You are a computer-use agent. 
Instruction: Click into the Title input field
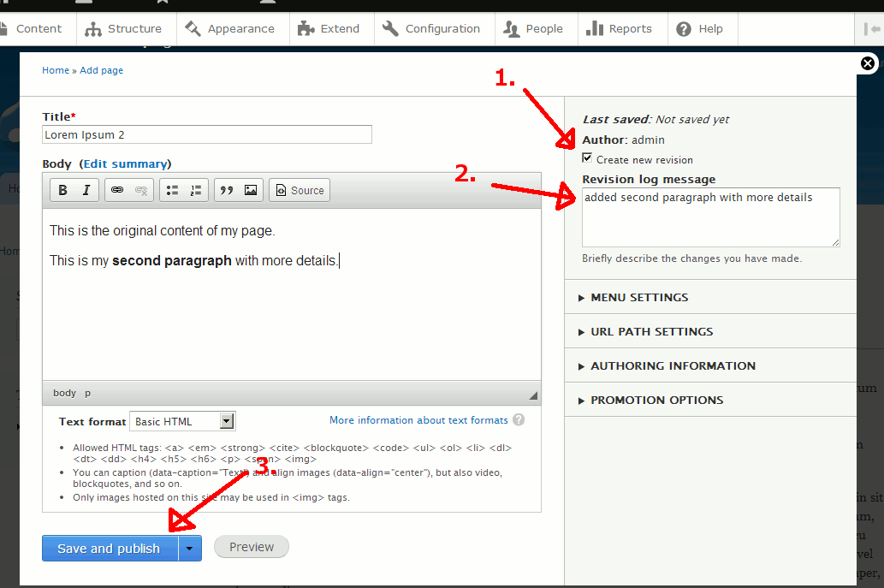(207, 134)
